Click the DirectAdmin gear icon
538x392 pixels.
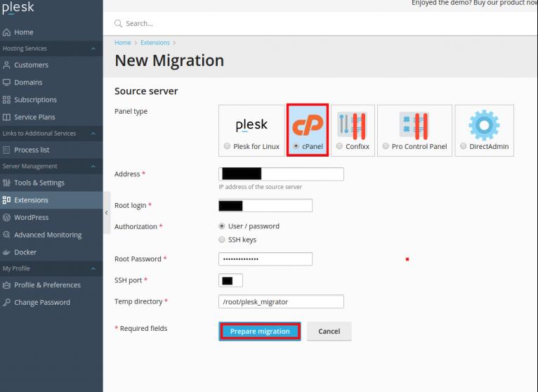484,124
